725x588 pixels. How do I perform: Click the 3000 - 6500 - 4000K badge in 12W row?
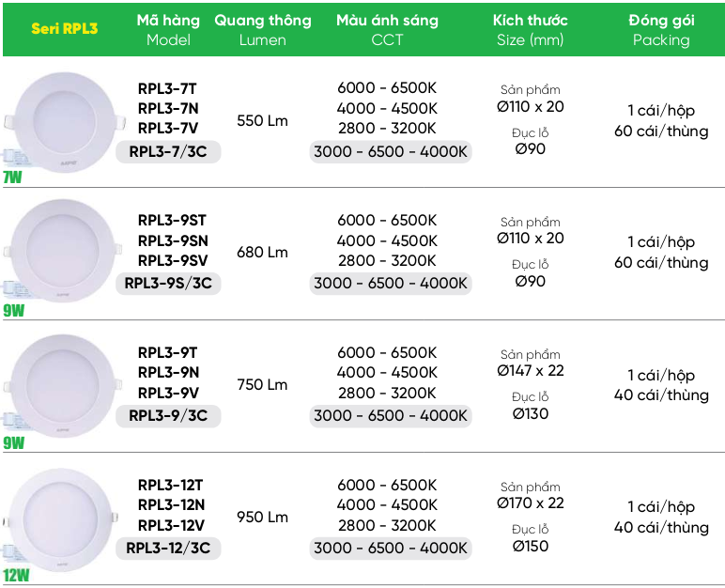(x=391, y=548)
